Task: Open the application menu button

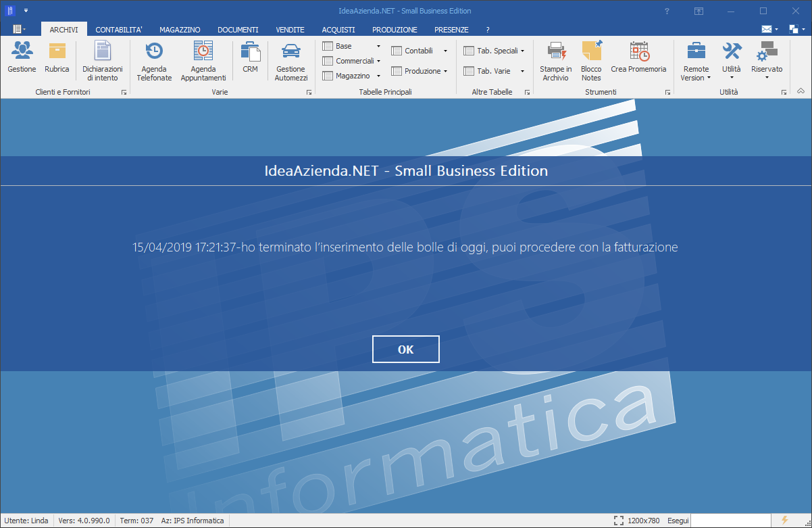Action: point(20,29)
